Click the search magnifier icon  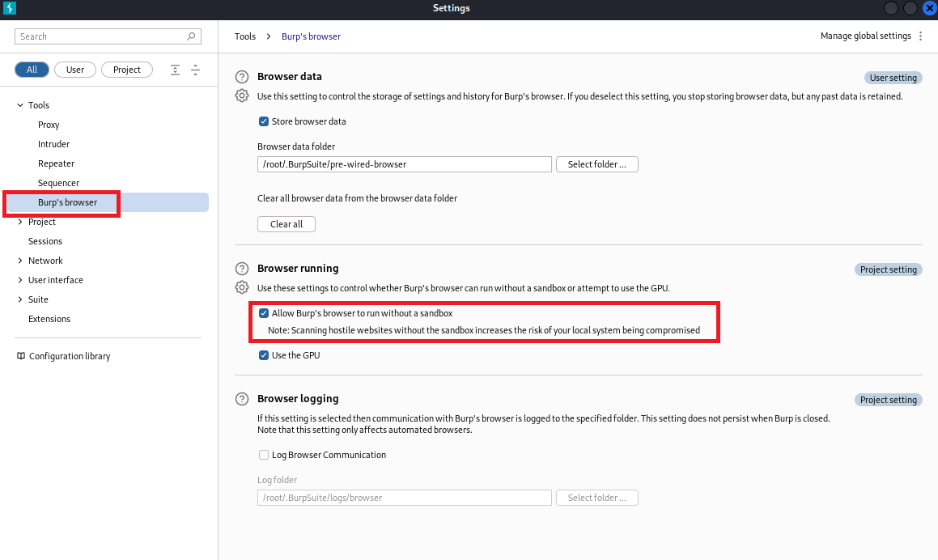191,36
